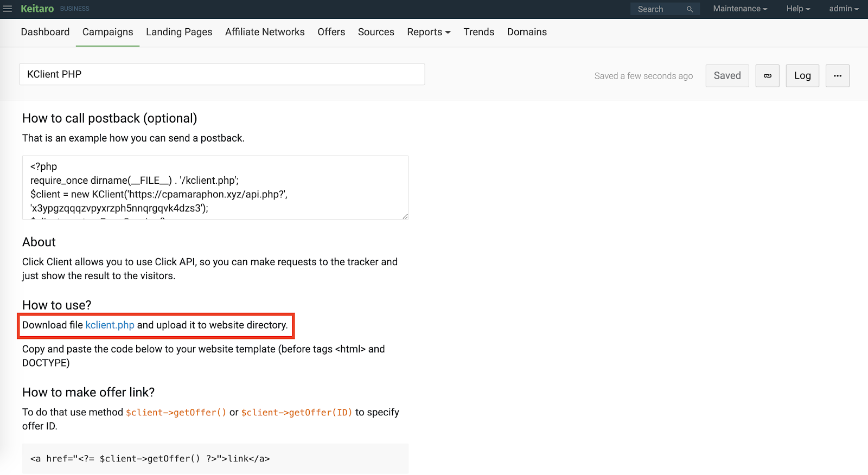Click the KClient PHP name field
This screenshot has height=475, width=868.
coord(222,74)
